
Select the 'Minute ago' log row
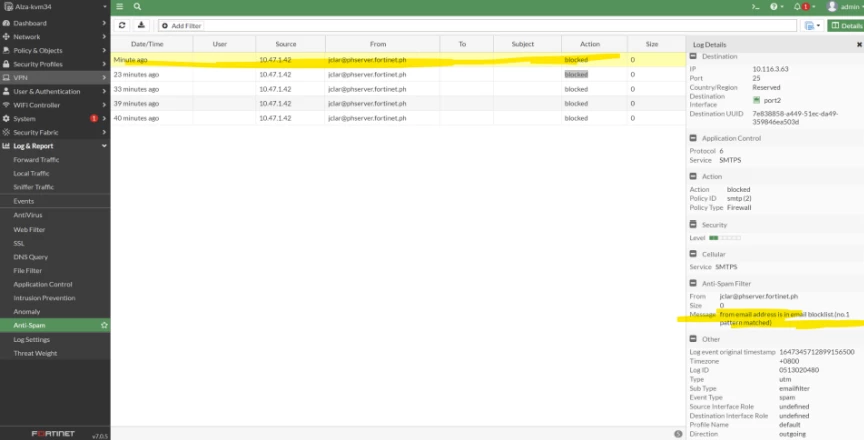point(398,59)
